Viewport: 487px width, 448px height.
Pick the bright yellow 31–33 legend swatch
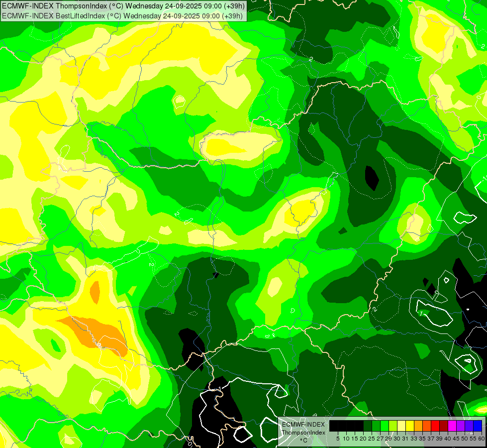point(410,426)
